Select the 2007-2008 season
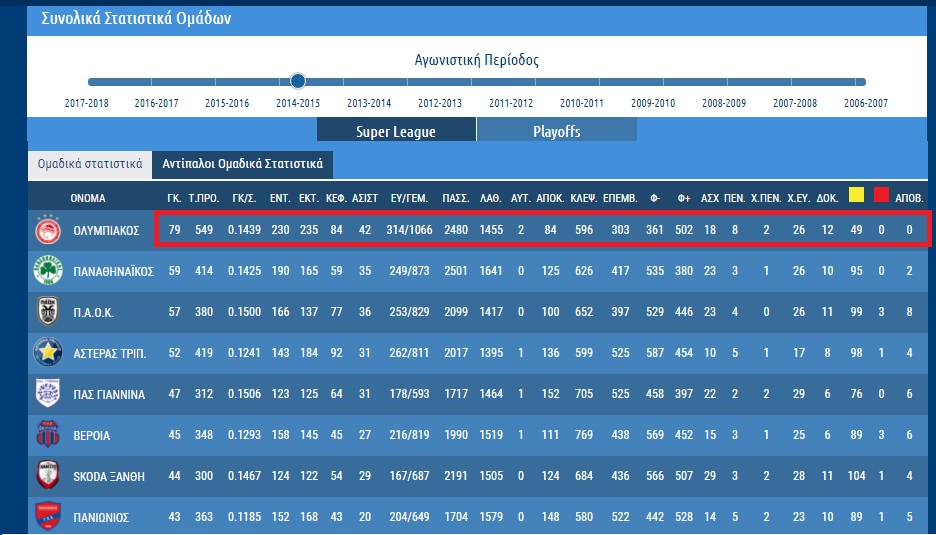Screen dimensions: 936x535 [795, 103]
